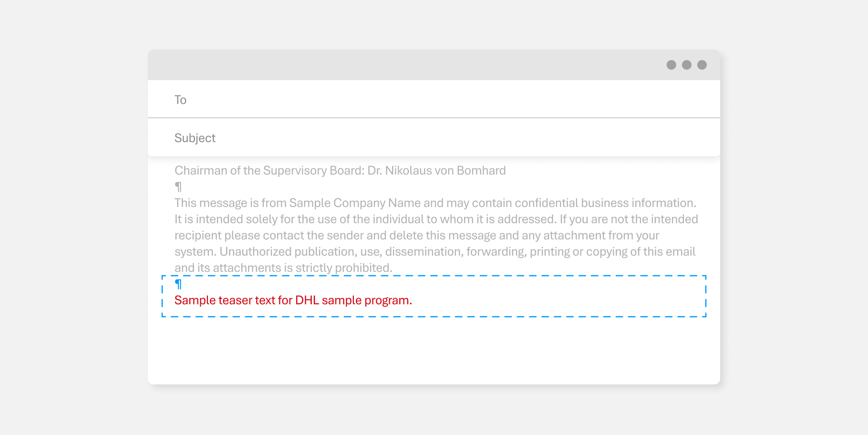
Task: Click the gray paragraph mark below Chairman line
Action: [x=178, y=187]
